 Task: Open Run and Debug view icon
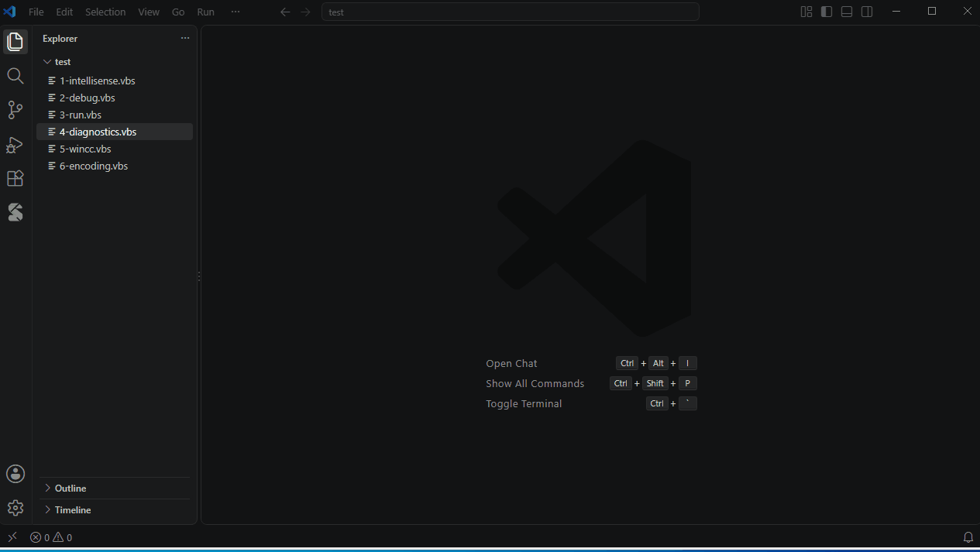click(x=15, y=144)
